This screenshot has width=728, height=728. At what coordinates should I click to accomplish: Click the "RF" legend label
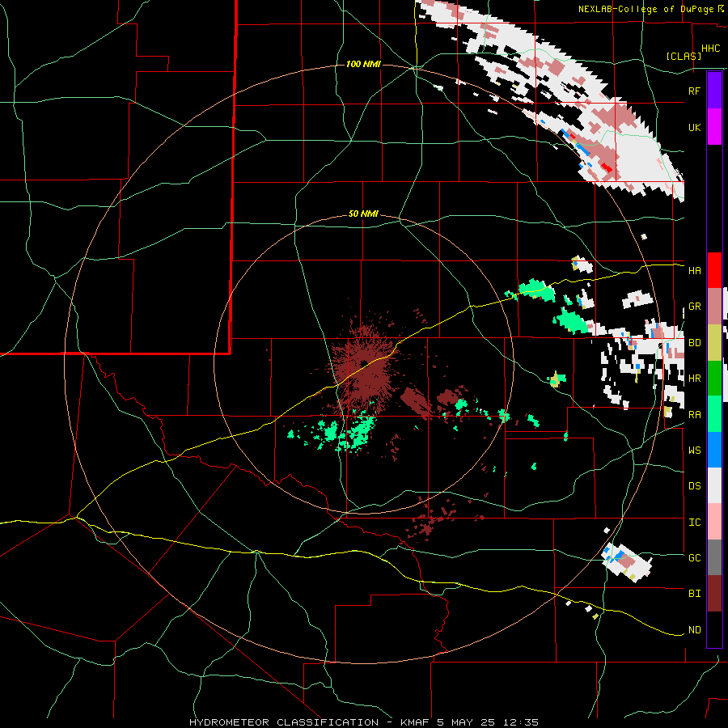[694, 91]
